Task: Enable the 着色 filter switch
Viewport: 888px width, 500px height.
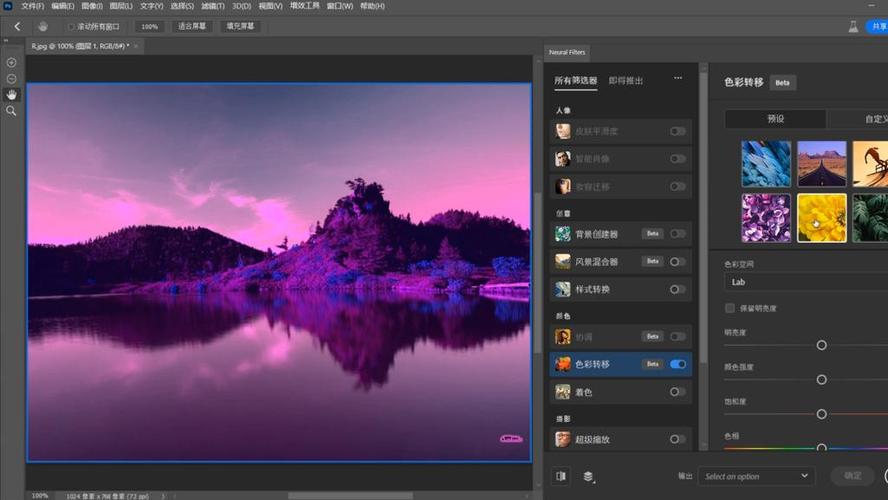Action: tap(677, 392)
